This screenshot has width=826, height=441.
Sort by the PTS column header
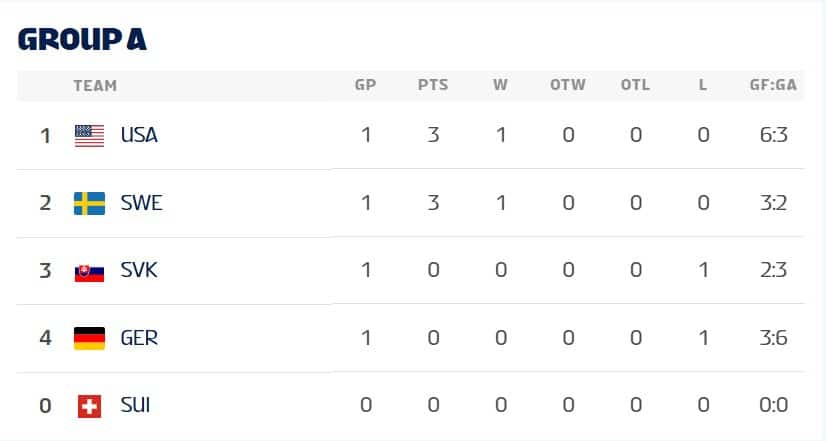pos(433,85)
